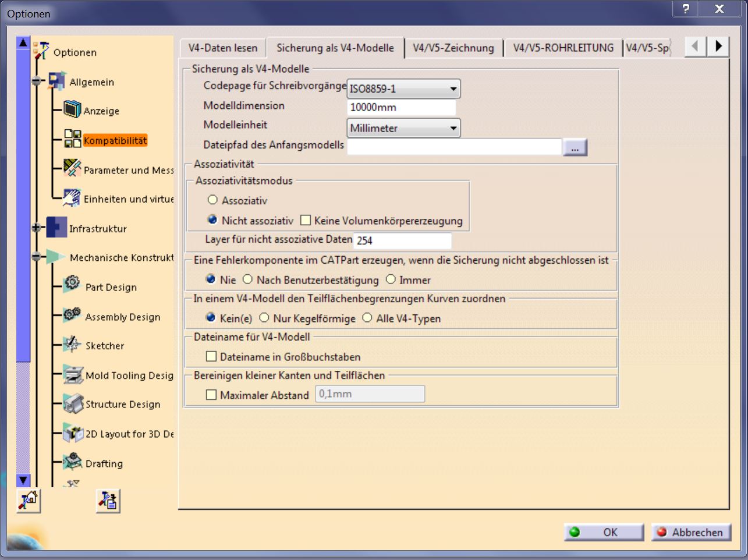Confirm with the OK button
Viewport: 748px width, 560px height.
tap(604, 532)
